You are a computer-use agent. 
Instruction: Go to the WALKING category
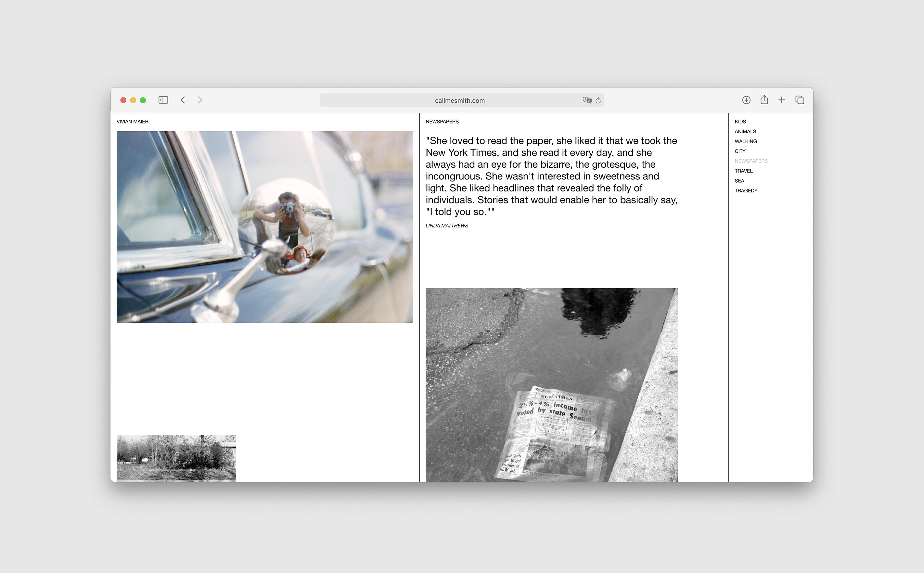pos(746,141)
